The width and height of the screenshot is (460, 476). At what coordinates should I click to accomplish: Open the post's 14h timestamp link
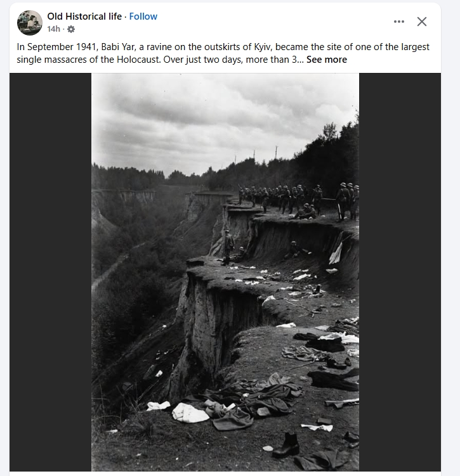pyautogui.click(x=53, y=29)
